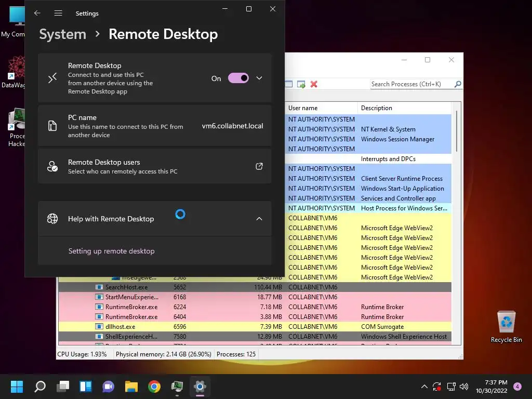
Task: Collapse the Help with Remote Desktop section
Action: click(x=259, y=219)
